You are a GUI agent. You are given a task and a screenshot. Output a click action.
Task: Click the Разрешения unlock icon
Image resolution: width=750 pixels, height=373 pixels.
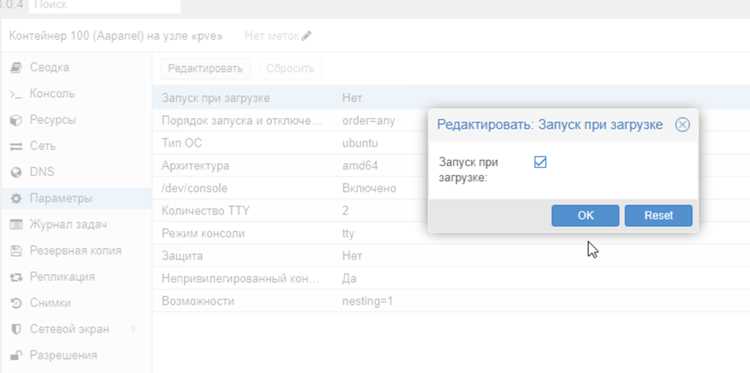pyautogui.click(x=16, y=355)
